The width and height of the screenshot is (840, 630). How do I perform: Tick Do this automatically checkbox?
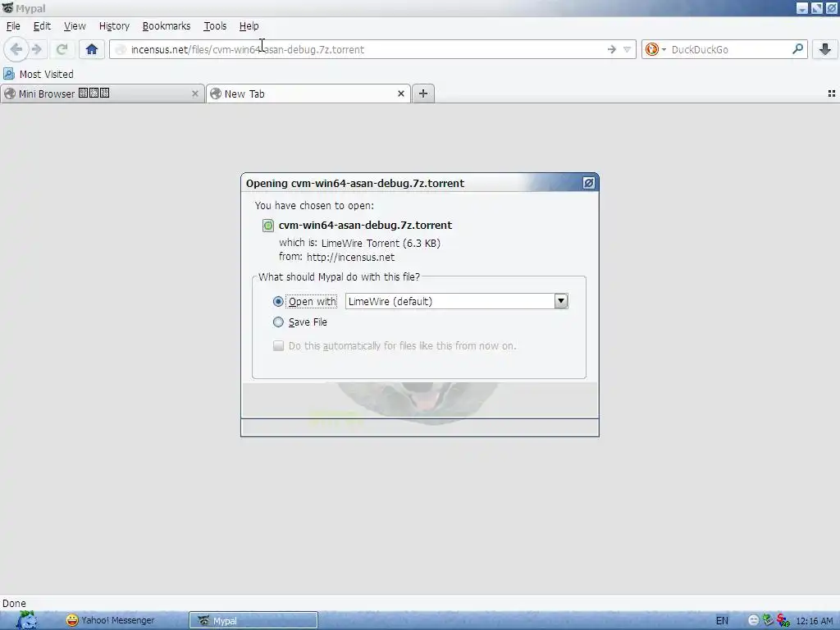point(278,345)
